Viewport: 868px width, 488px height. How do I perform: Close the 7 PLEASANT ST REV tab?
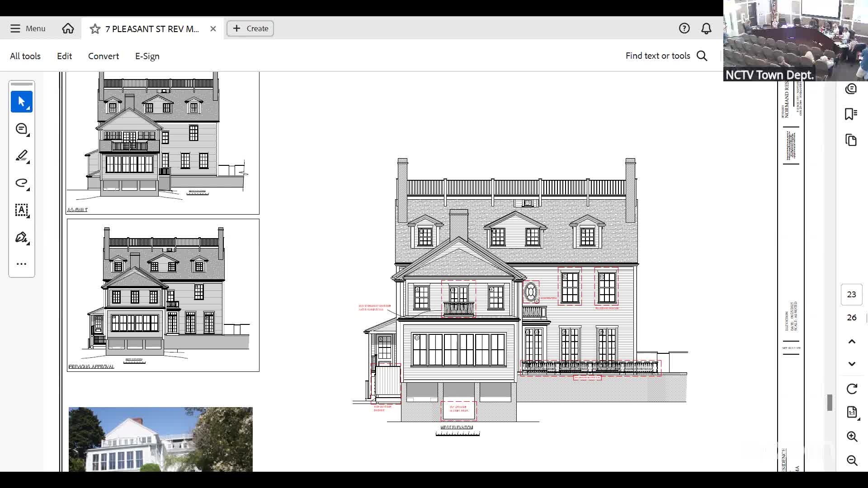[x=213, y=29]
